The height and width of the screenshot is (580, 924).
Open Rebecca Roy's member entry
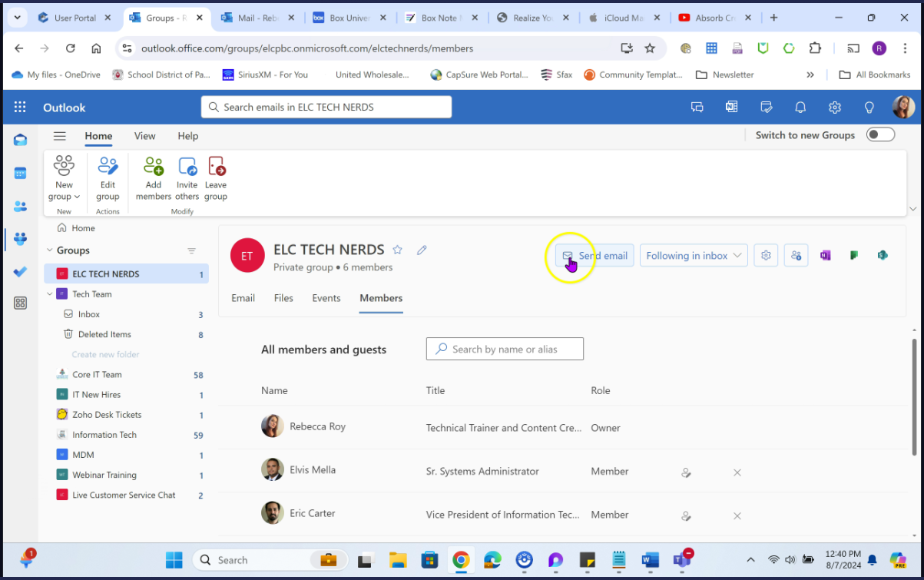(318, 426)
